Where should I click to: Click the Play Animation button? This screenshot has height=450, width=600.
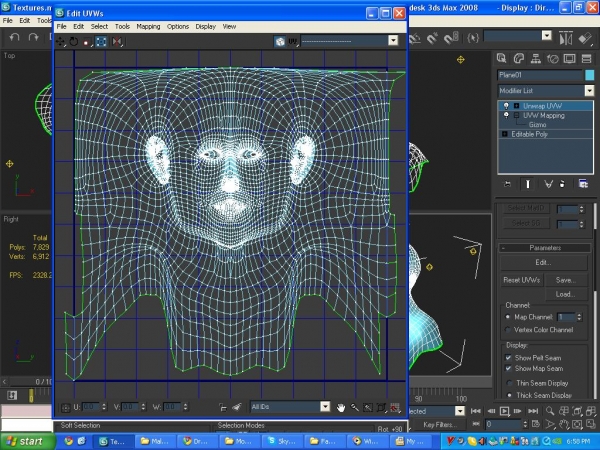(504, 411)
